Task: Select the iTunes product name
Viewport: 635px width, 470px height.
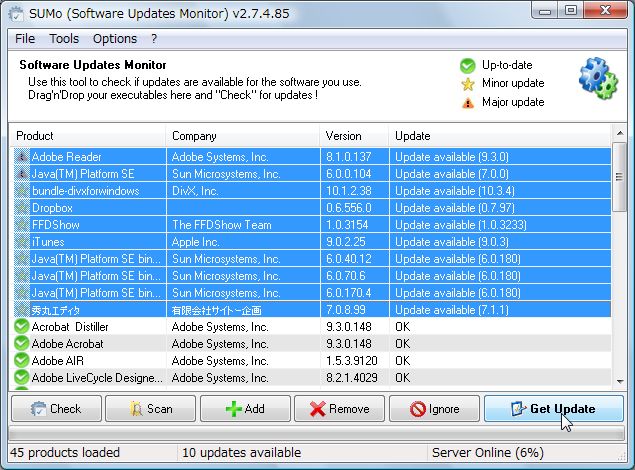Action: (48, 242)
